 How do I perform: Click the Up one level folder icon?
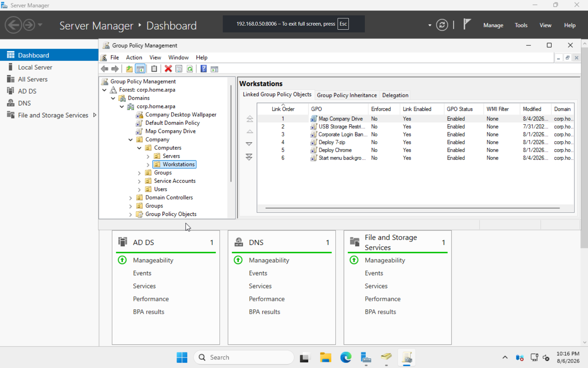point(129,69)
